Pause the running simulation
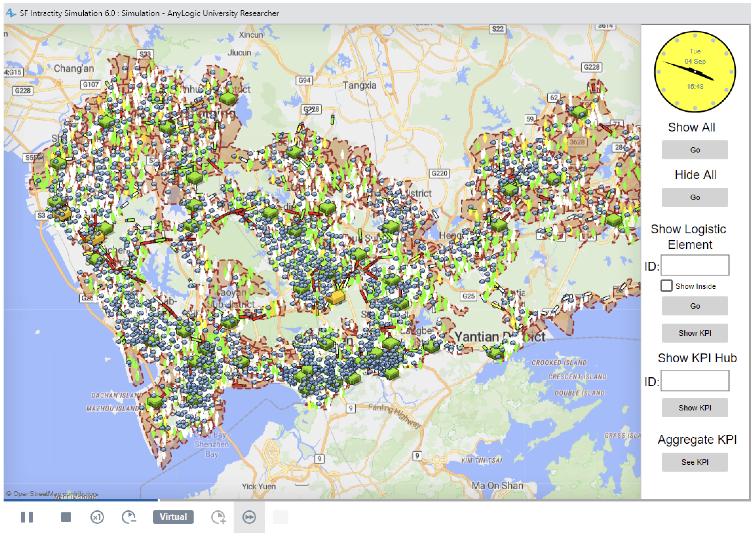The height and width of the screenshot is (536, 756). click(x=27, y=517)
